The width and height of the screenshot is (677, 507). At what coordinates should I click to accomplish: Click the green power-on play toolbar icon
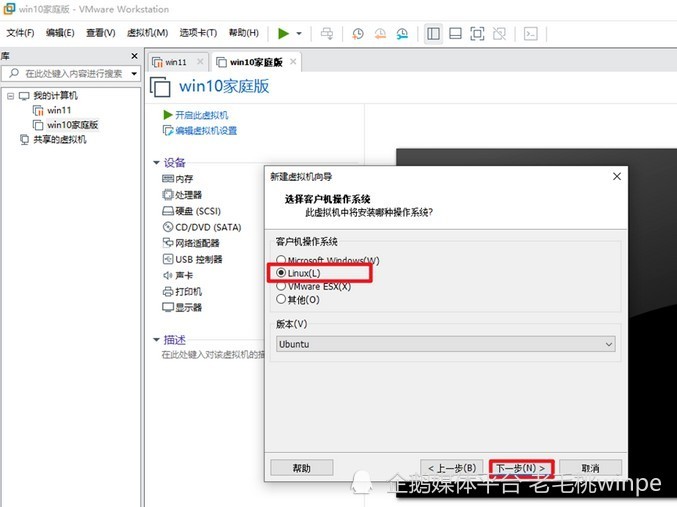click(283, 33)
